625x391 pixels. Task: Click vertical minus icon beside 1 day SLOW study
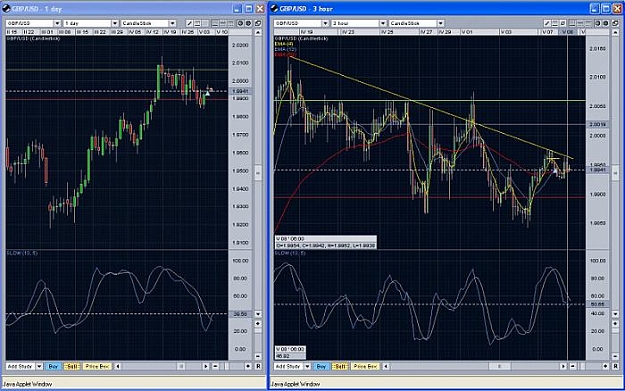pyautogui.click(x=258, y=356)
